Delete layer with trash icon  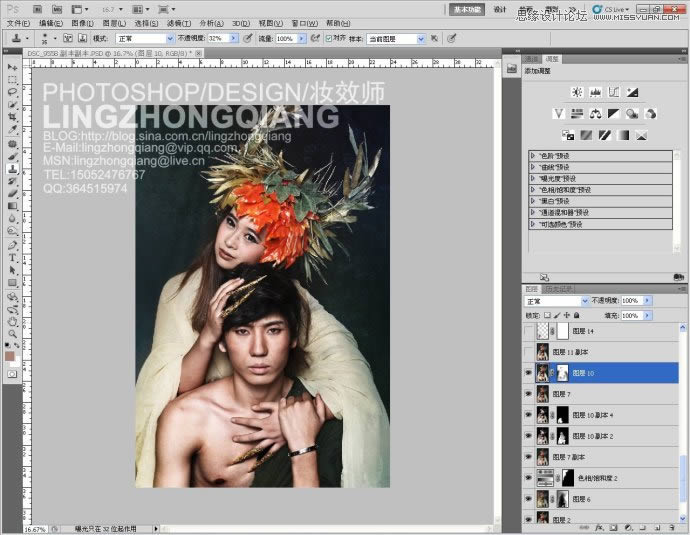(x=672, y=527)
